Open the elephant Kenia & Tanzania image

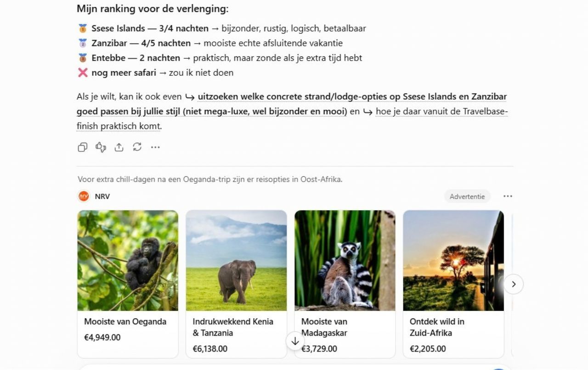pyautogui.click(x=236, y=260)
